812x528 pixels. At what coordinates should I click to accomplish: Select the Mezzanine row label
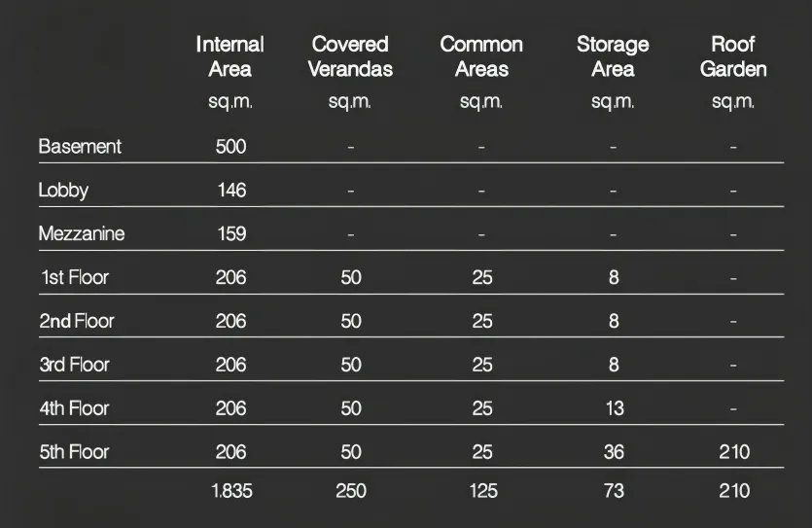tap(82, 234)
